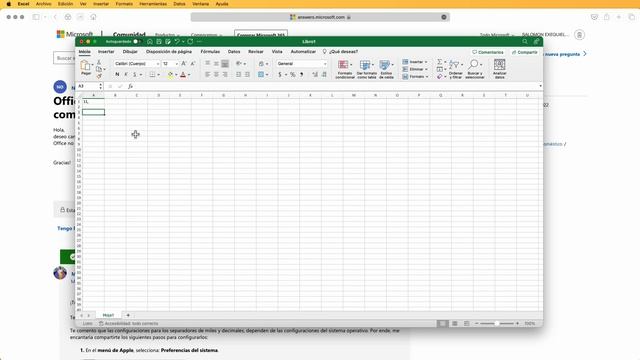Viewport: 640px width, 360px height.
Task: Open the Fórmulas ribbon tab
Action: (210, 52)
